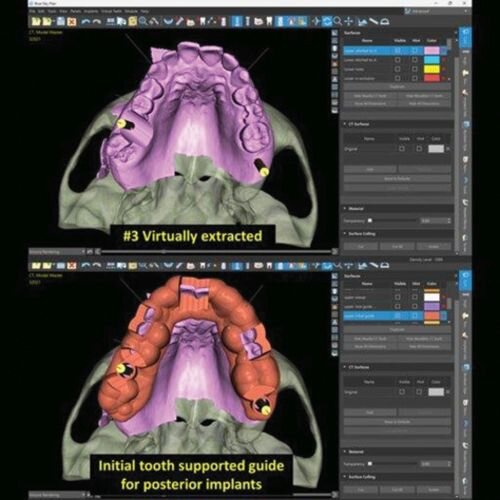Screen dimensions: 500x500
Task: Click Reset to Defaults in upper CT Surfaces
Action: click(397, 179)
